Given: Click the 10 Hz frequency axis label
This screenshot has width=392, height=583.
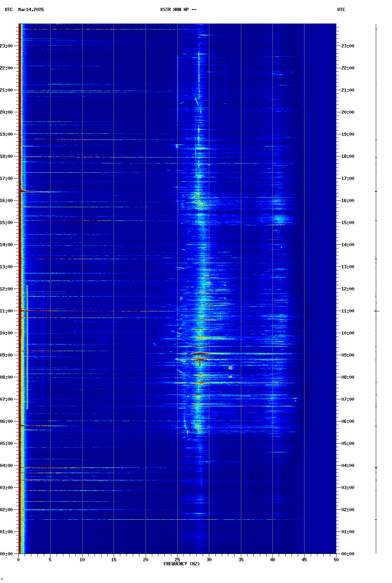Looking at the screenshot, I should point(82,559).
